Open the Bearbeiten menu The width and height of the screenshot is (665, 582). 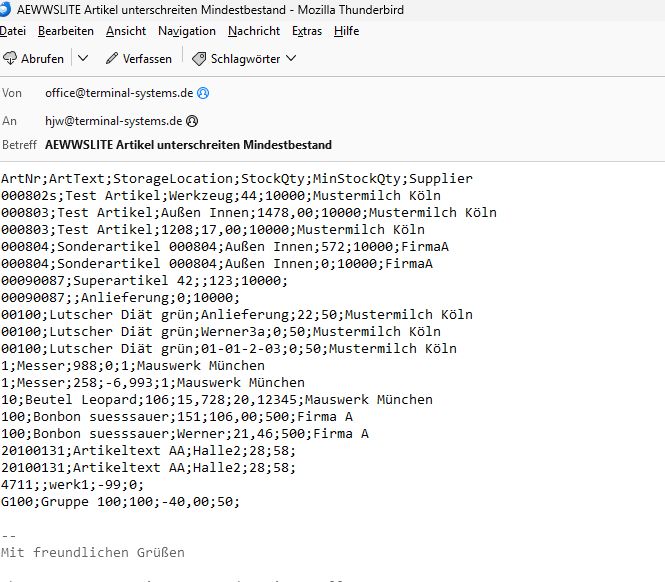tap(66, 31)
